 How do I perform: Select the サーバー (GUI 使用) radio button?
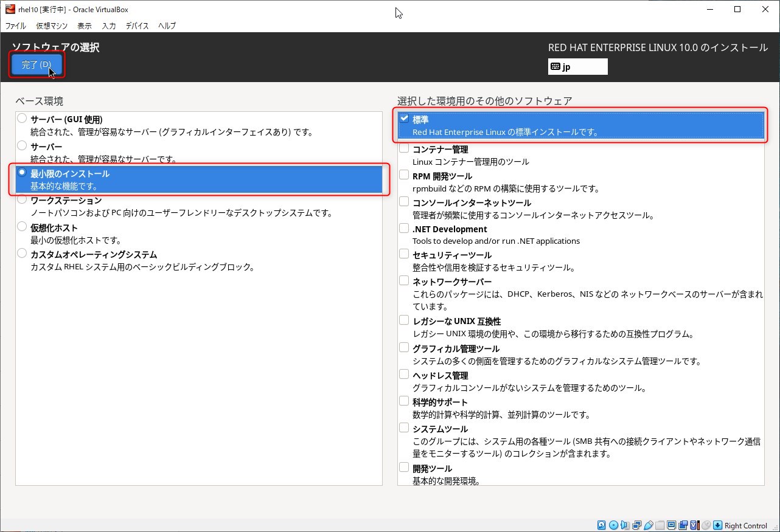(22, 119)
